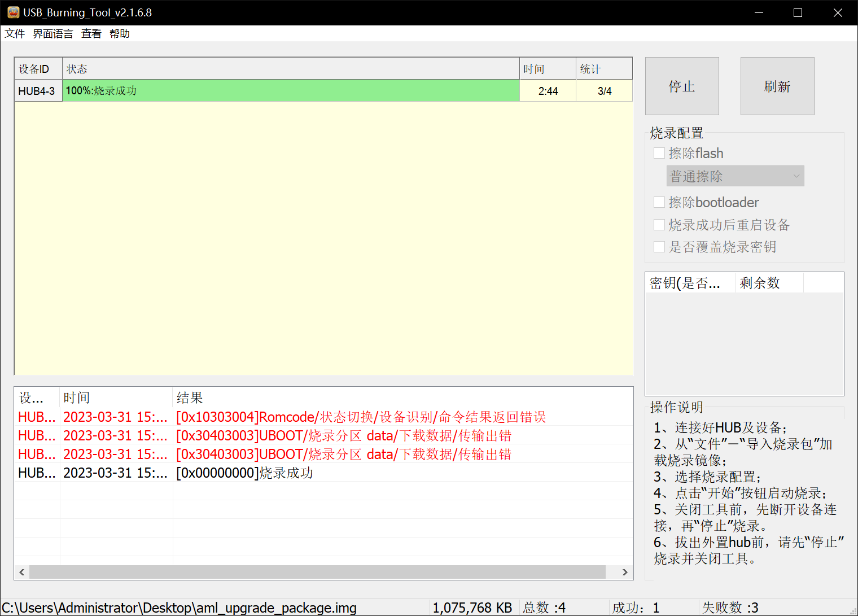Click the green 100% 烧录成功 progress bar
This screenshot has height=616, width=858.
(x=291, y=91)
